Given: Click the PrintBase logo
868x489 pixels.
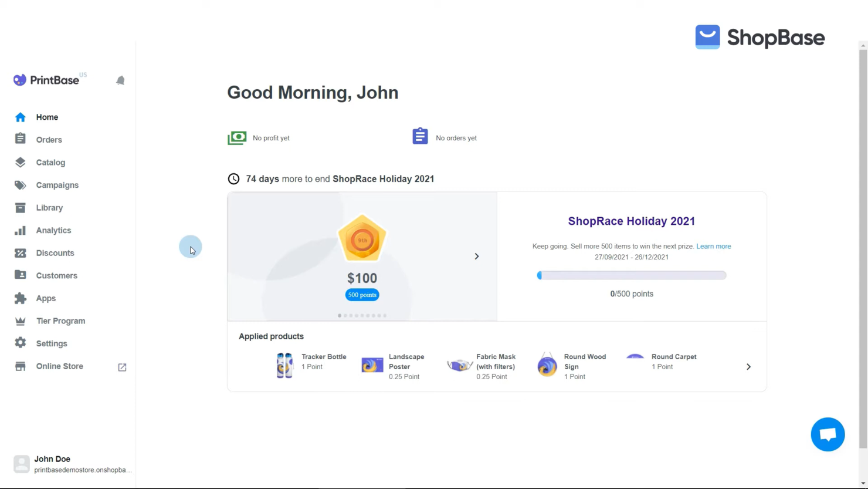Looking at the screenshot, I should pyautogui.click(x=47, y=80).
